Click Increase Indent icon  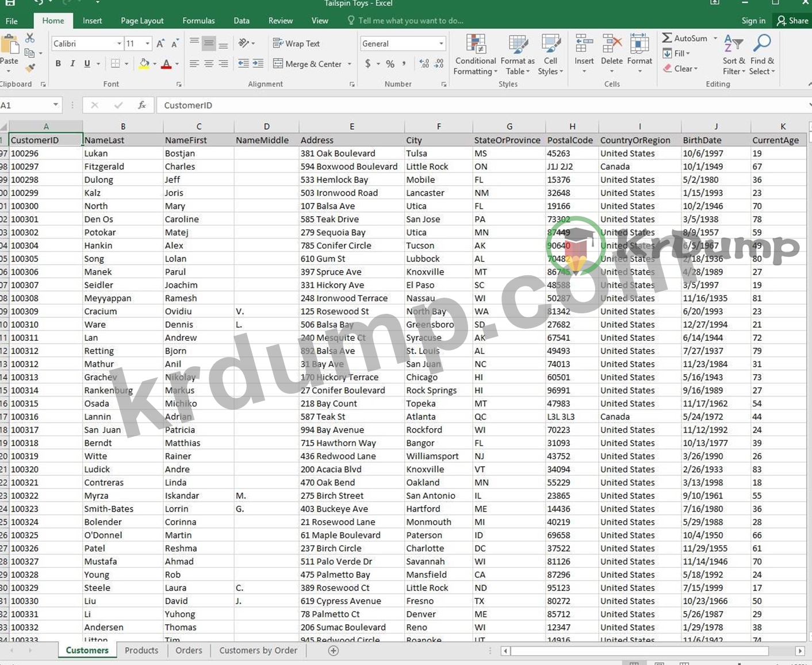point(258,64)
